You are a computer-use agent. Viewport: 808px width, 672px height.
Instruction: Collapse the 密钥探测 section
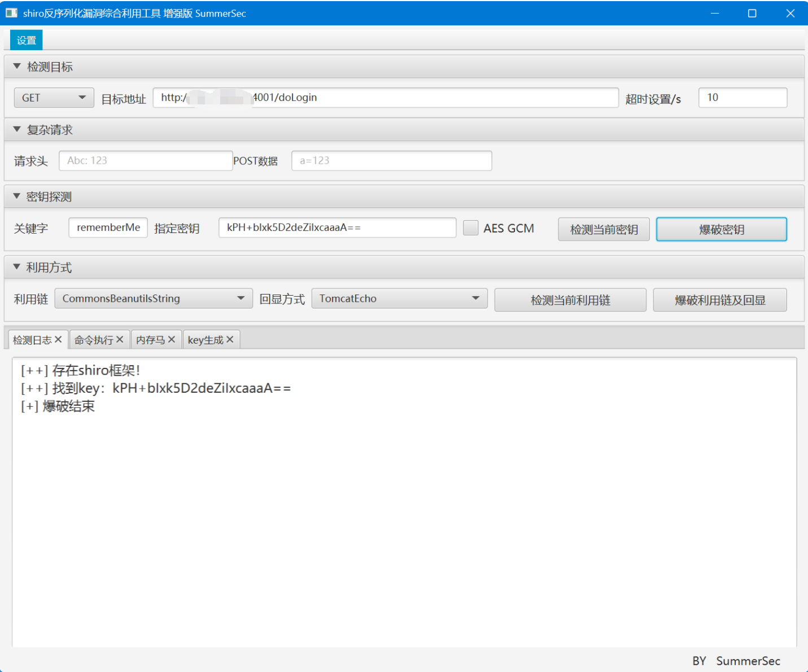(16, 196)
